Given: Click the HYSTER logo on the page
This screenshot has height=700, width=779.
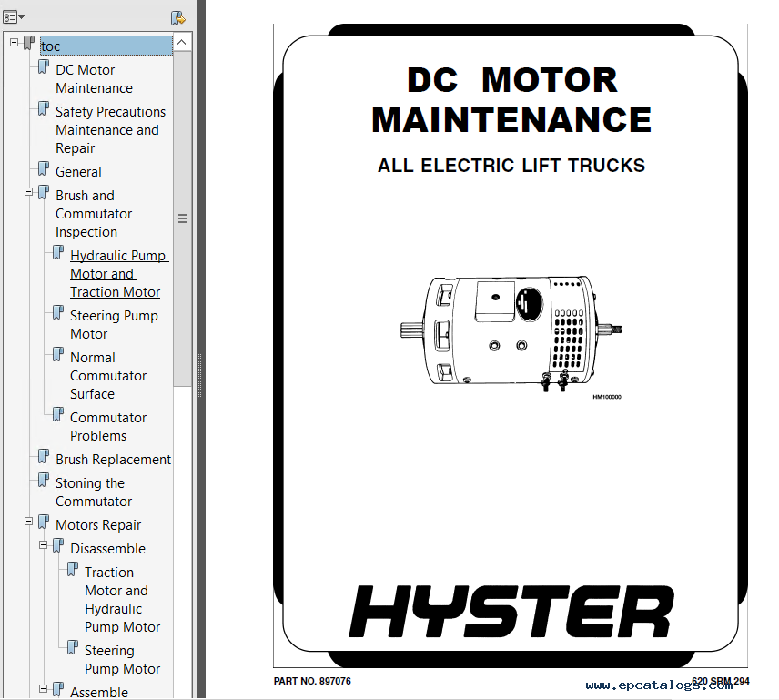Looking at the screenshot, I should (x=511, y=611).
